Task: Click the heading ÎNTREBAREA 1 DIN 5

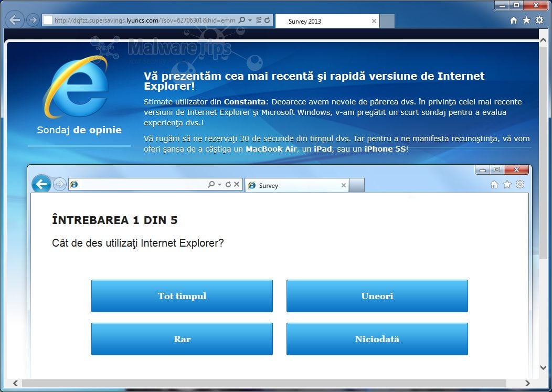Action: tap(115, 220)
